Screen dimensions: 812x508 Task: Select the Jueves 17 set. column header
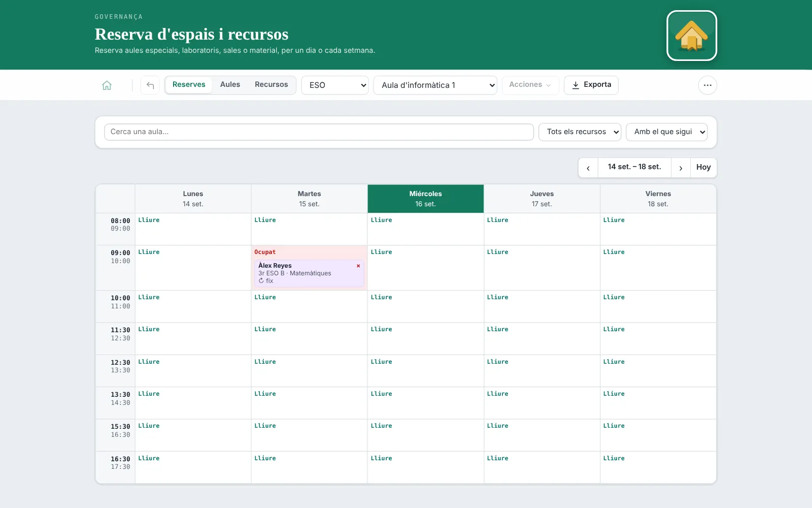coord(542,199)
